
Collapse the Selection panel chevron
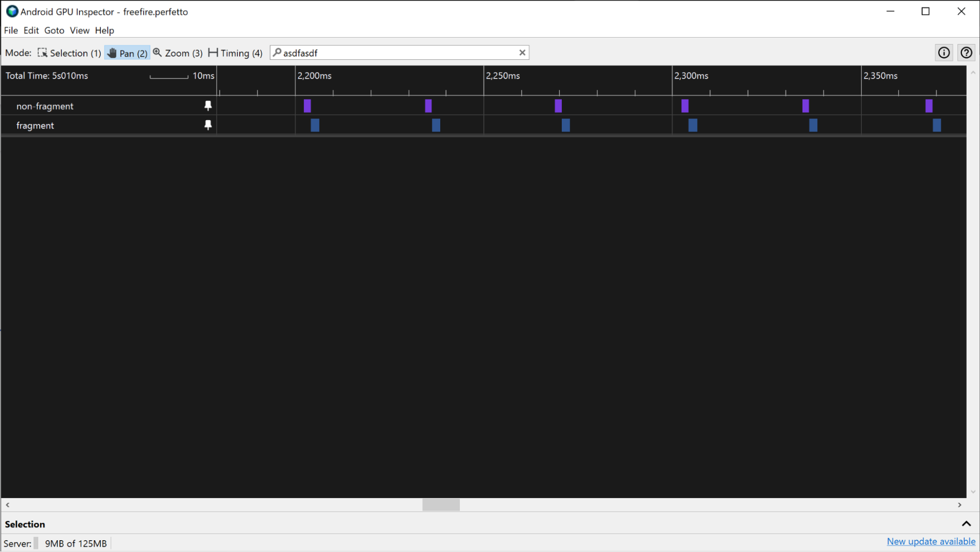click(967, 523)
